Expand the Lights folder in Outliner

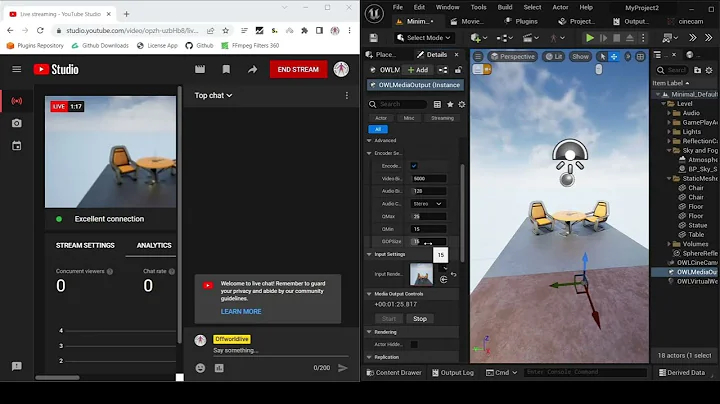pyautogui.click(x=669, y=132)
